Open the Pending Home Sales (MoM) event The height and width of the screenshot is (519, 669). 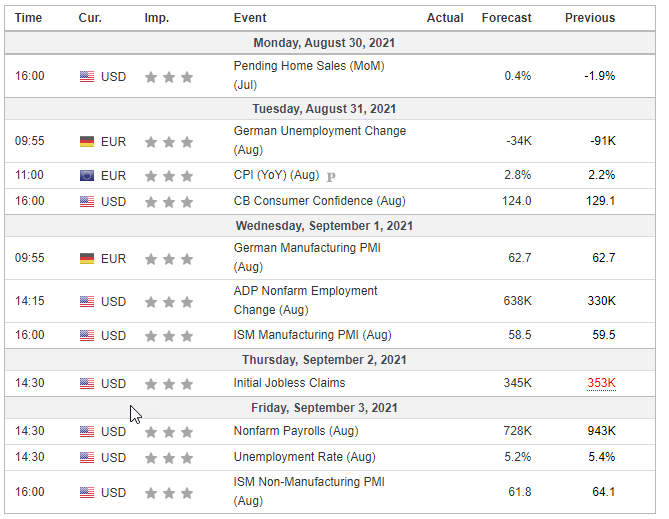click(x=309, y=75)
